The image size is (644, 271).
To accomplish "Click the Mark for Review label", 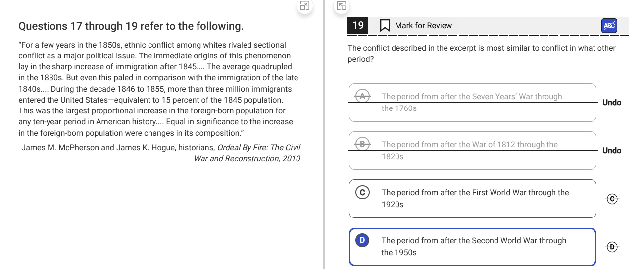I will 423,25.
